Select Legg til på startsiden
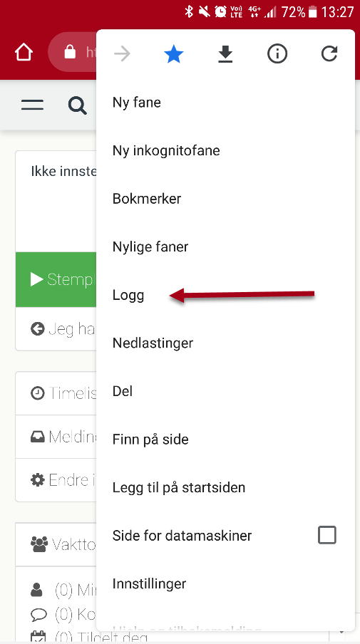 [x=225, y=487]
